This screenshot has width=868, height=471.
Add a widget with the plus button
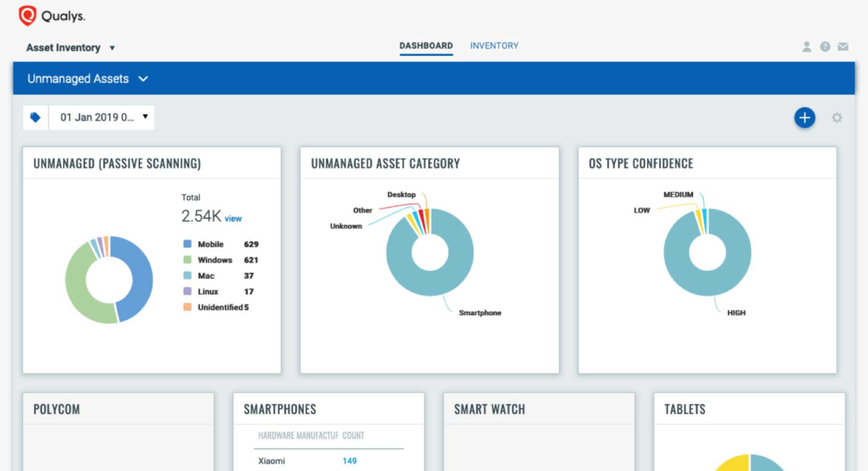coord(805,118)
